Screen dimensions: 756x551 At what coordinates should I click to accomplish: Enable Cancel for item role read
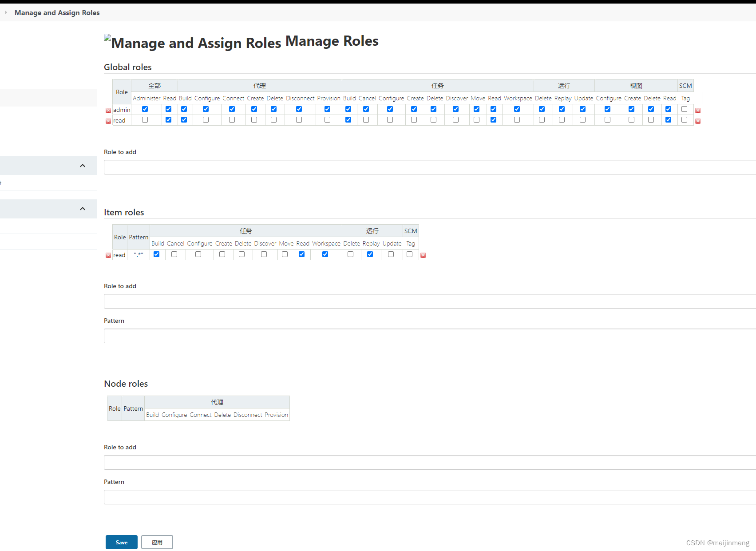[x=174, y=254]
